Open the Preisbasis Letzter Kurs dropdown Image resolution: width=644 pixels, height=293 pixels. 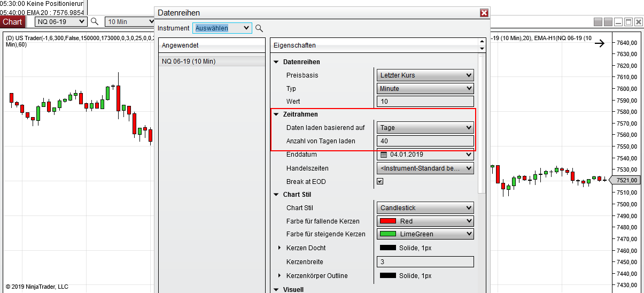[x=425, y=75]
